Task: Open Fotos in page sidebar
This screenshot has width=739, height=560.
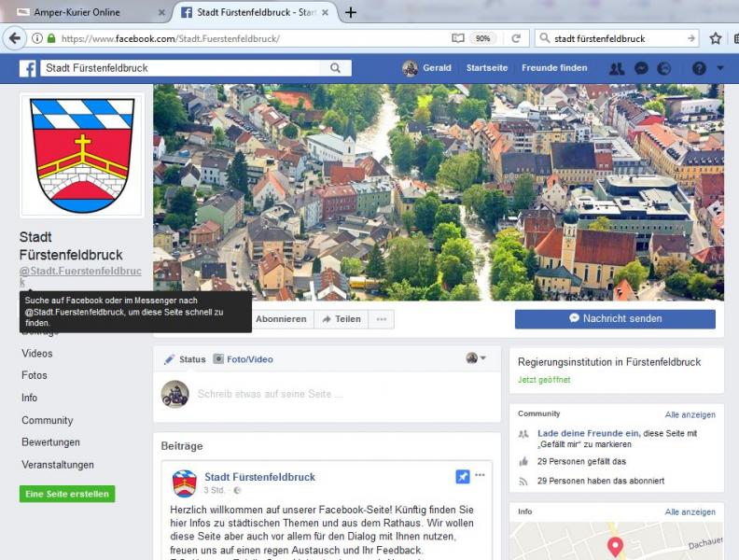Action: [35, 375]
